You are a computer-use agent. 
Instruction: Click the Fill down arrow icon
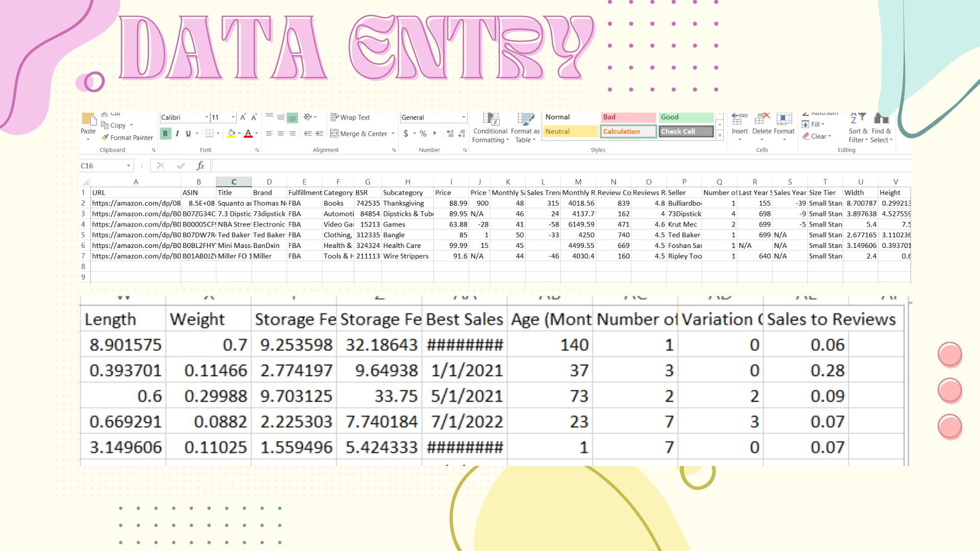[x=805, y=124]
